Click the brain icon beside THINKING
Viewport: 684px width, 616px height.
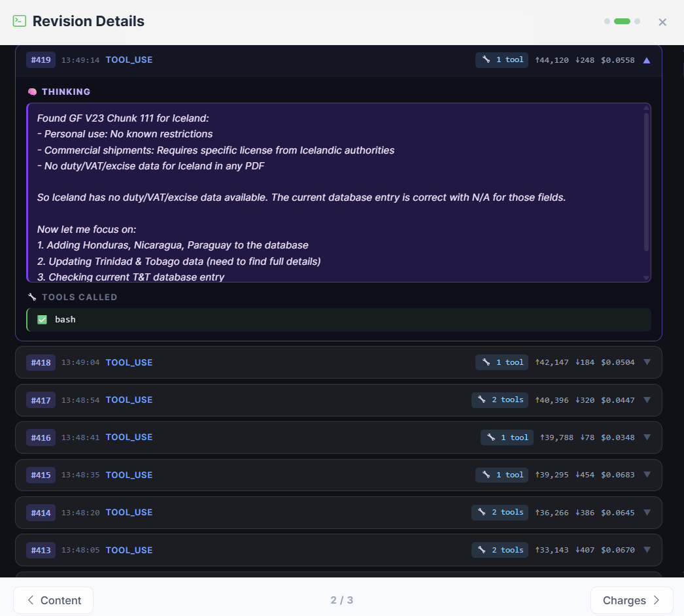tap(32, 92)
